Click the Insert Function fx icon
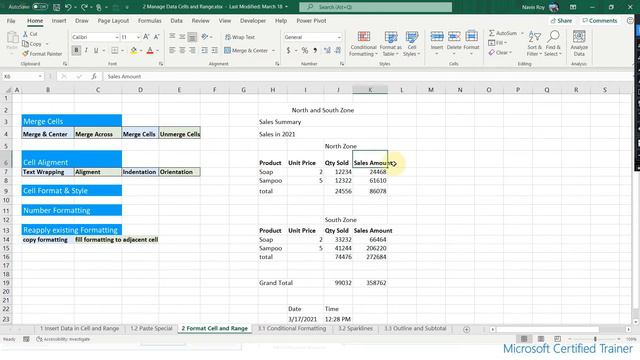This screenshot has width=640, height=360. 94,76
